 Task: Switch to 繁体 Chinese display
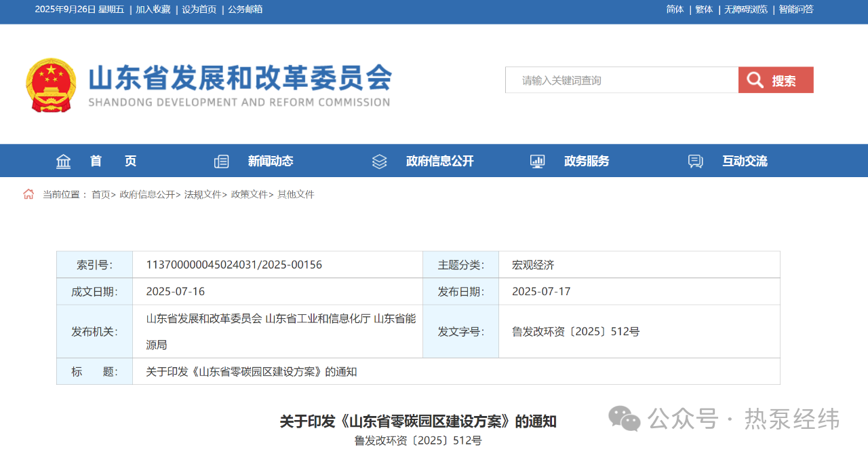[704, 10]
